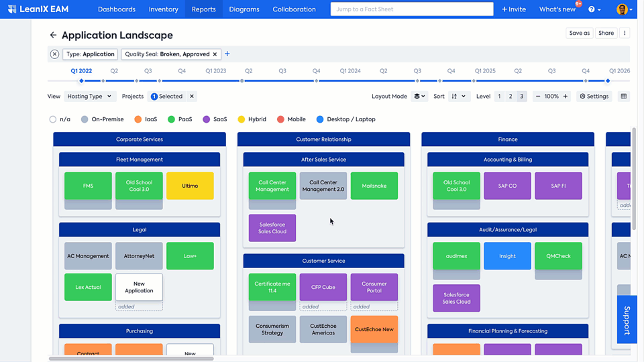The height and width of the screenshot is (362, 644).
Task: Clear all filters with the circled X icon
Action: [54, 54]
